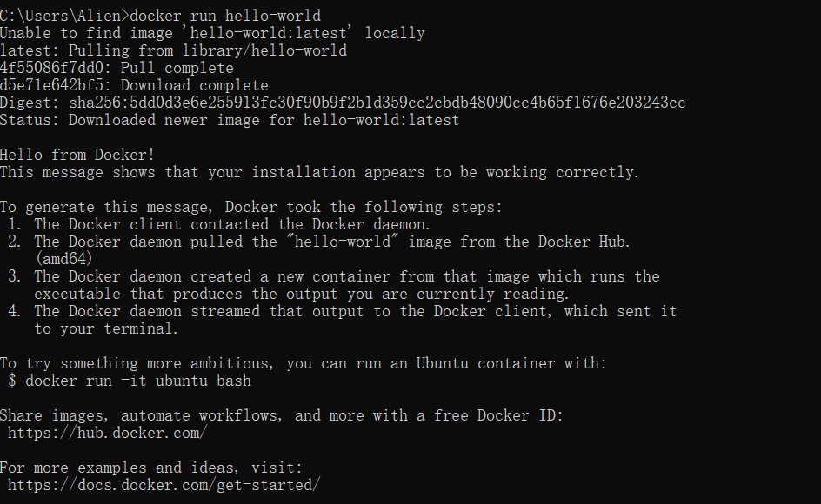Image resolution: width=821 pixels, height=504 pixels.
Task: Click 'Share images, automate workflows' line
Action: pyautogui.click(x=282, y=415)
